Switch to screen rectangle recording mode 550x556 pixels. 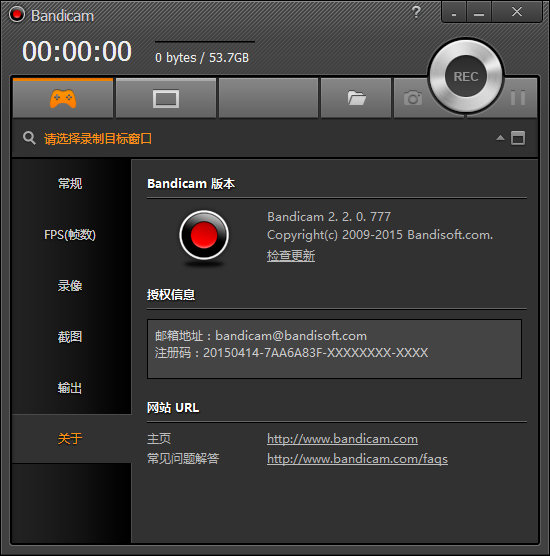pyautogui.click(x=166, y=98)
